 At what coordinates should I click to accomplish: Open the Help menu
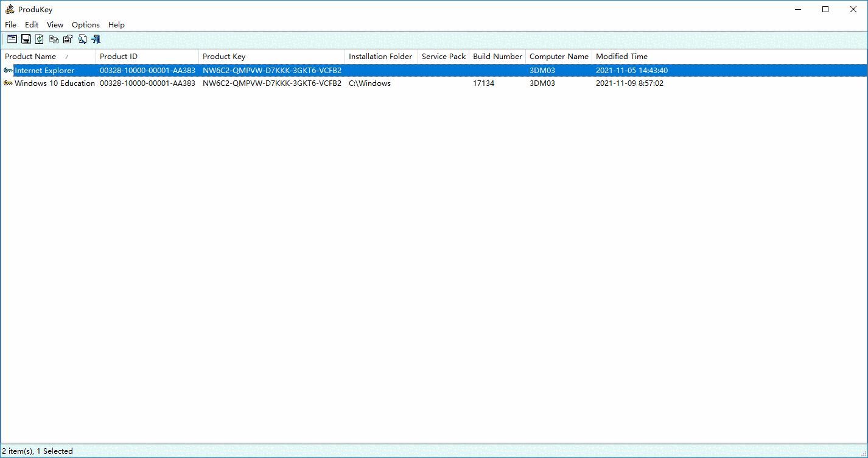point(116,25)
